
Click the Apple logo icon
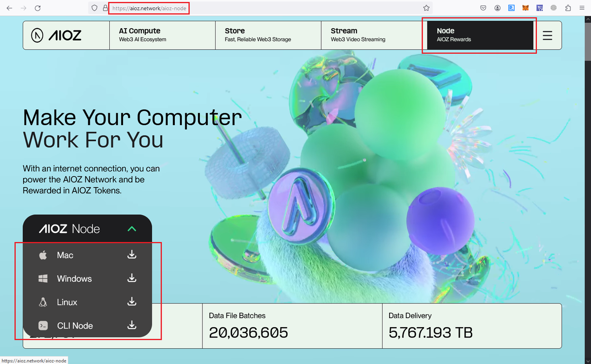[x=43, y=255]
